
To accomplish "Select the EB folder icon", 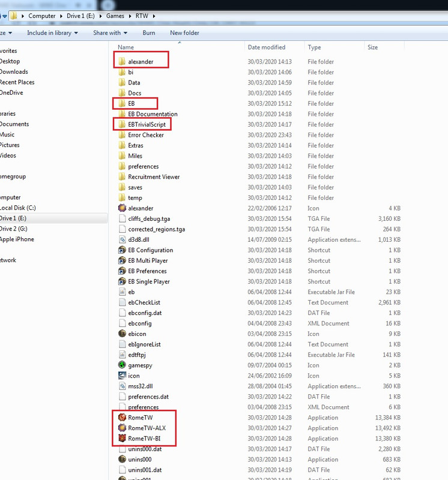I will tap(122, 103).
